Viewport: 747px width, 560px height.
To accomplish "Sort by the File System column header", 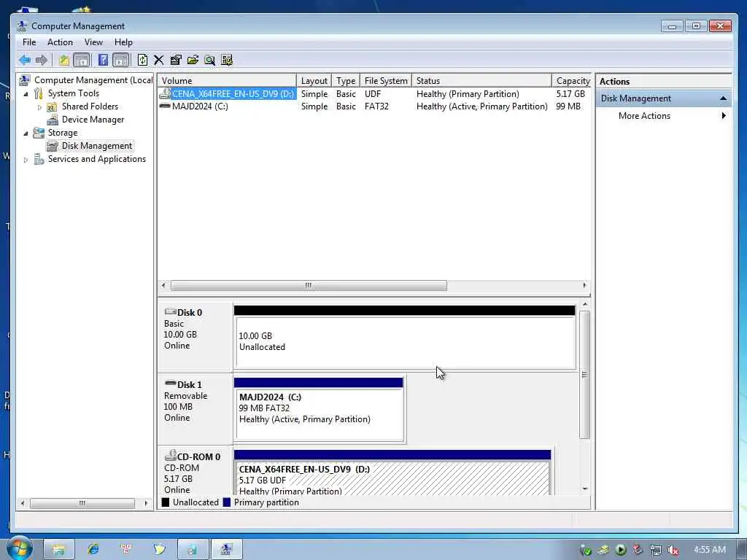I will 386,81.
